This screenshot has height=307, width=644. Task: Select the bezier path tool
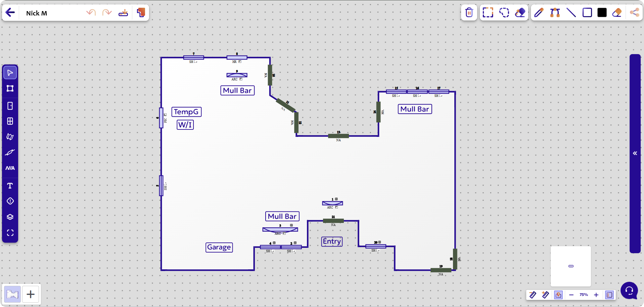click(x=555, y=13)
